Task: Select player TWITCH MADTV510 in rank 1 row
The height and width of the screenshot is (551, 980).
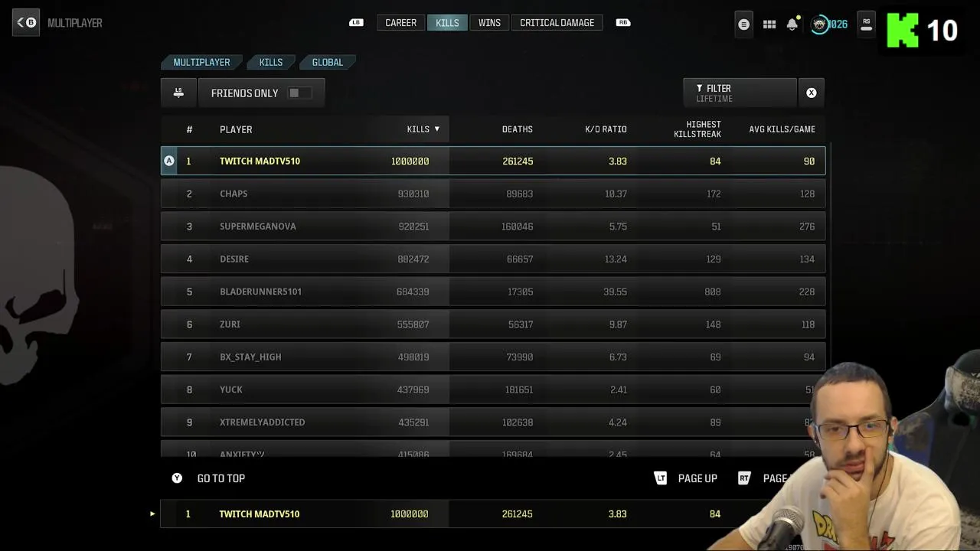Action: click(x=493, y=161)
